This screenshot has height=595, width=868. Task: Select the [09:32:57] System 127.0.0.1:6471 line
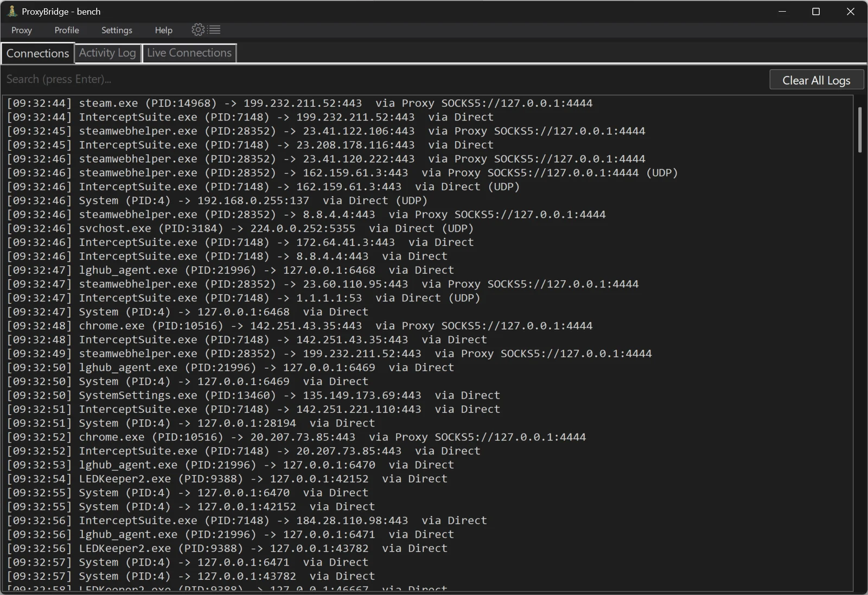(187, 562)
